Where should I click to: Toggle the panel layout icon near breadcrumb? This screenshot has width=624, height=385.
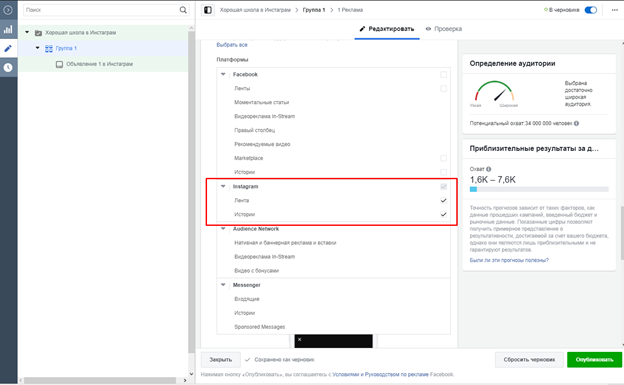click(208, 10)
